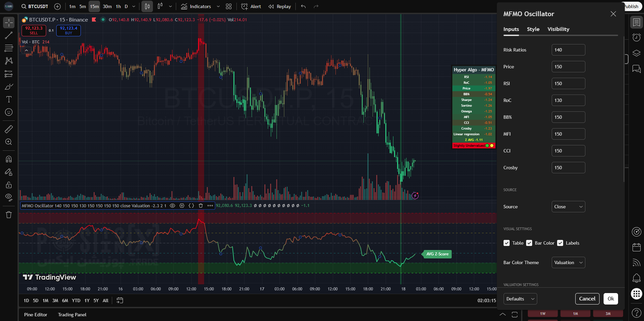644x321 pixels.
Task: Expand the Source dropdown
Action: point(568,207)
